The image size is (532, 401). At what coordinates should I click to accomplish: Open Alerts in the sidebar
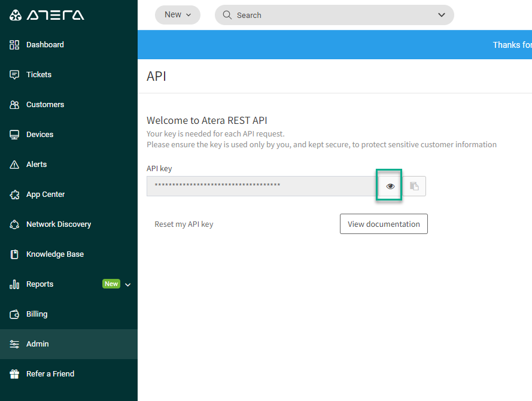(x=69, y=165)
